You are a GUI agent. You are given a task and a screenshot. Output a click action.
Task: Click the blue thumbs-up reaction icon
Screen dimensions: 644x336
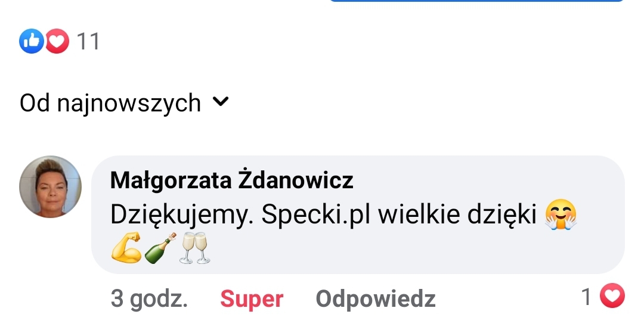point(31,41)
